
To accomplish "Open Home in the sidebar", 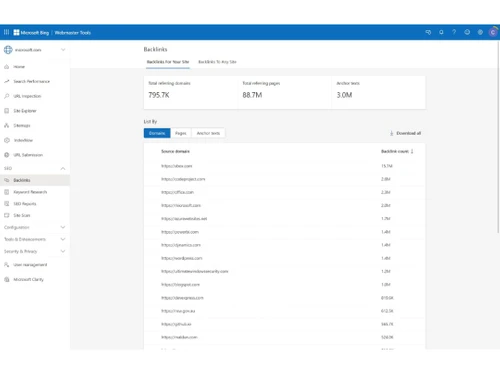I will [x=35, y=67].
